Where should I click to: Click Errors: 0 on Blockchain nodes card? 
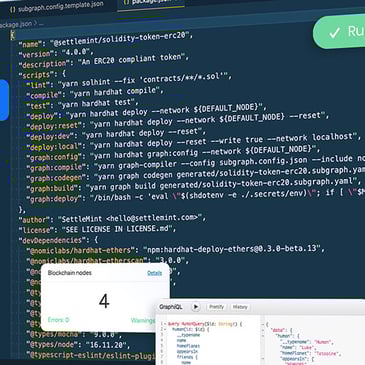[x=58, y=320]
